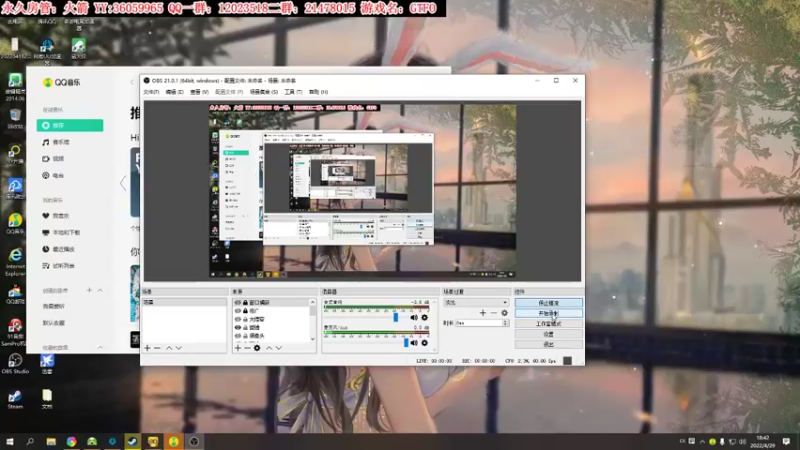
Task: Add a new source with the plus icon
Action: pyautogui.click(x=238, y=348)
